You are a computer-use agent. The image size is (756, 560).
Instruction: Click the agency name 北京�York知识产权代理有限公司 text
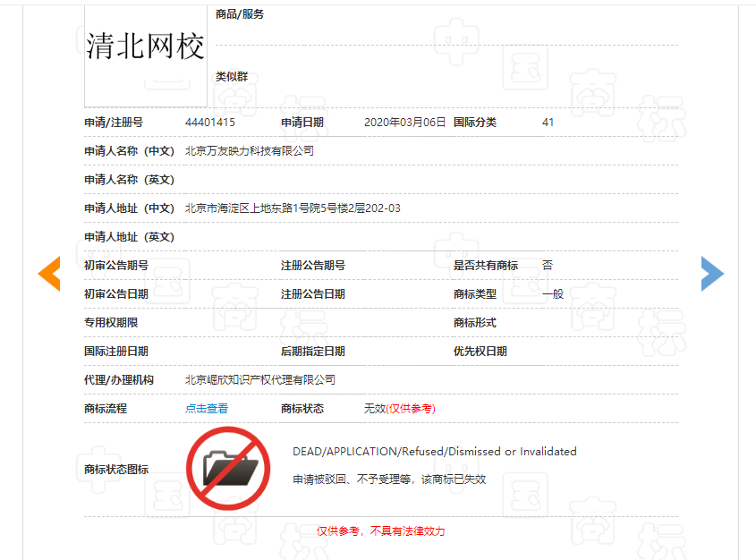pos(259,380)
